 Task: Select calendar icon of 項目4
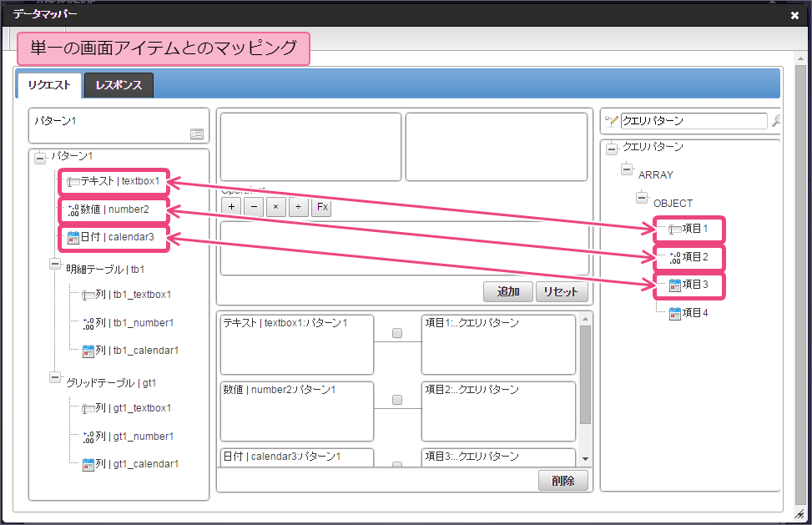[x=675, y=313]
